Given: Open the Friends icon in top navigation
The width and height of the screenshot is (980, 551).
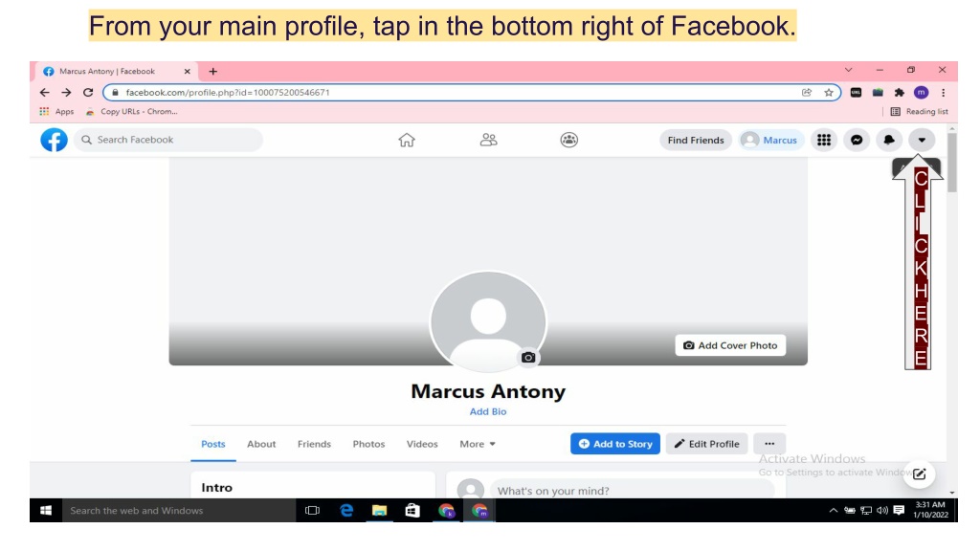Looking at the screenshot, I should point(489,140).
